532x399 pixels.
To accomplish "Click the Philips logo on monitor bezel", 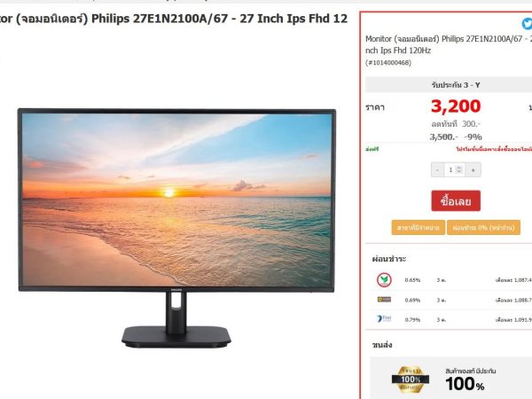I will pyautogui.click(x=176, y=290).
